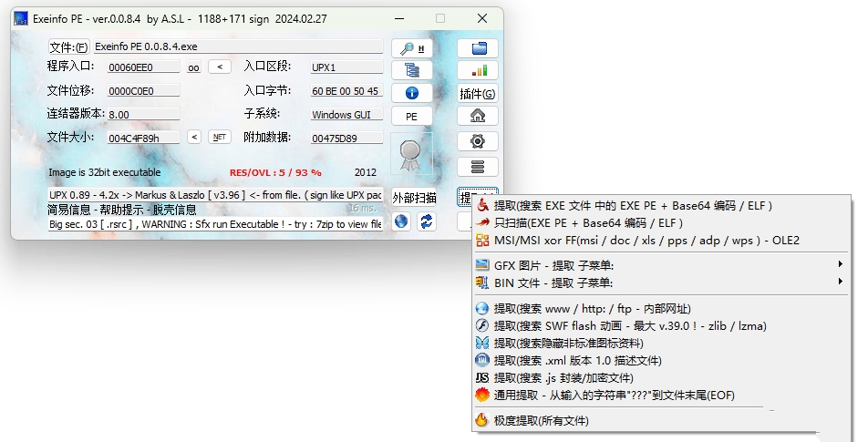Viewport: 868px width, 442px height.
Task: Select 极度提取(所有文件) menu item
Action: tap(661, 420)
